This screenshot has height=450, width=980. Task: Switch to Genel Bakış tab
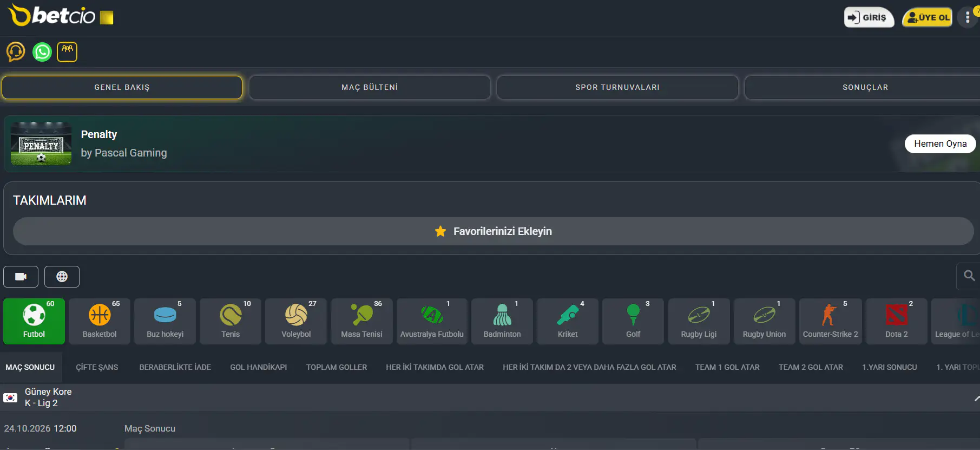pyautogui.click(x=122, y=87)
